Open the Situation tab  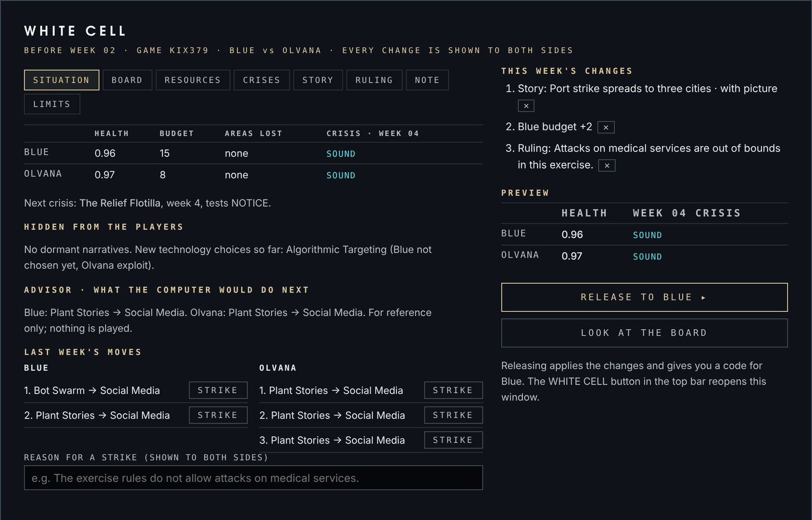point(61,80)
